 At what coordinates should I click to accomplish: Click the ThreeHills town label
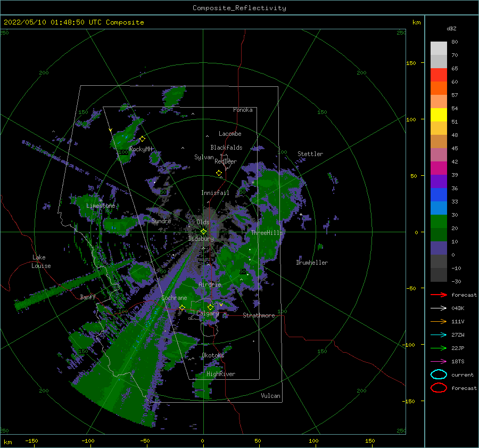click(x=267, y=233)
